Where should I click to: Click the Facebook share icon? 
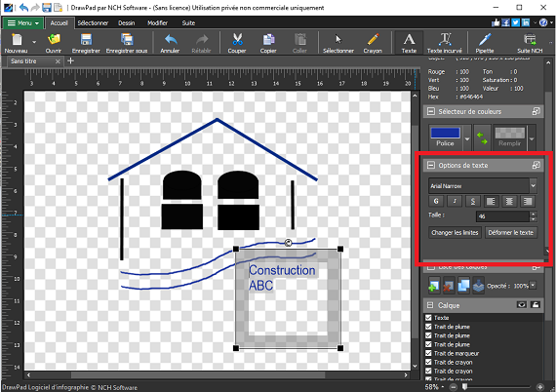505,22
